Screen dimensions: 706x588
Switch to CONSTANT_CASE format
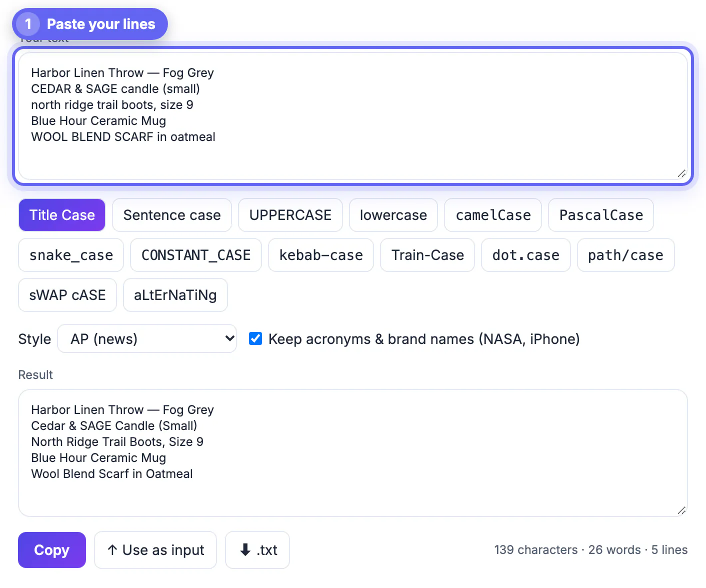(196, 255)
